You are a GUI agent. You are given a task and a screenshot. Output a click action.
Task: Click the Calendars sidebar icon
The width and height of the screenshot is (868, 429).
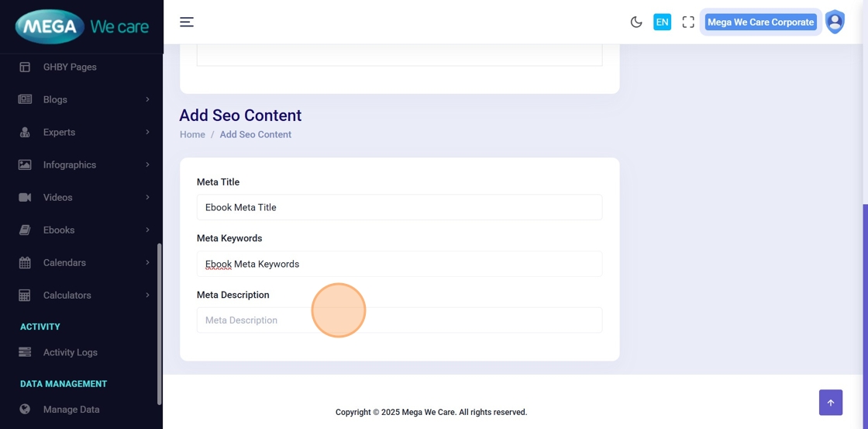[25, 263]
